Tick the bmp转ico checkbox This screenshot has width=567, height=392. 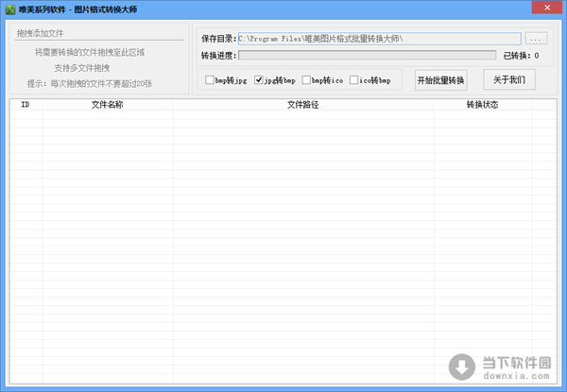click(307, 80)
